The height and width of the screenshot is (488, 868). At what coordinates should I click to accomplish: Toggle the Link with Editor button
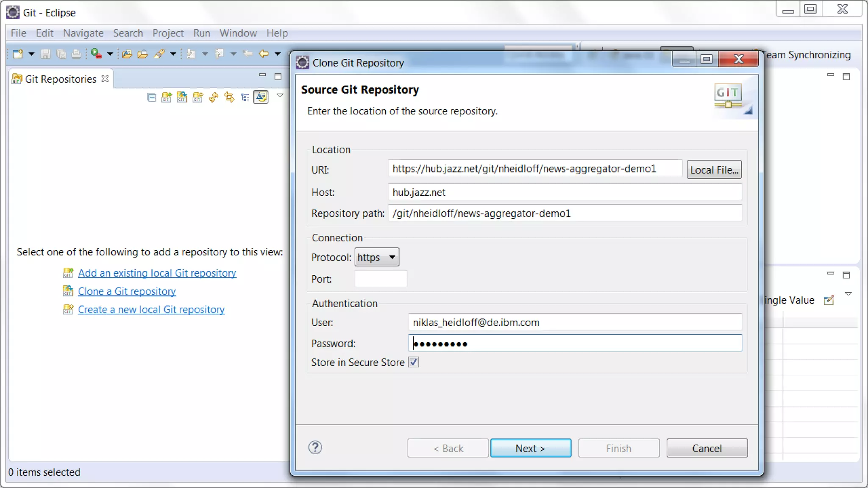[261, 97]
